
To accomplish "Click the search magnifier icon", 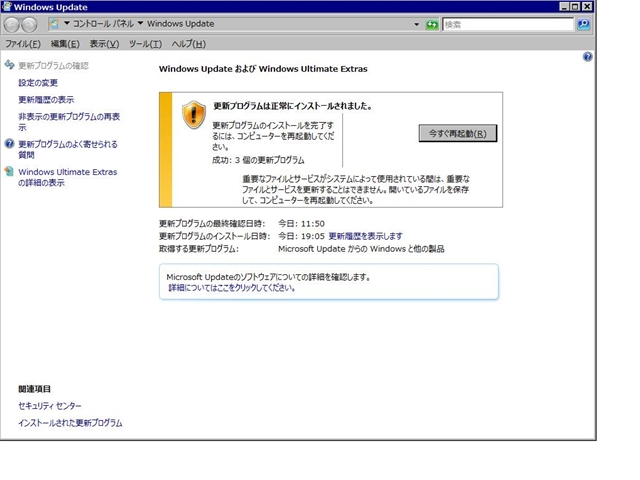I will point(584,24).
